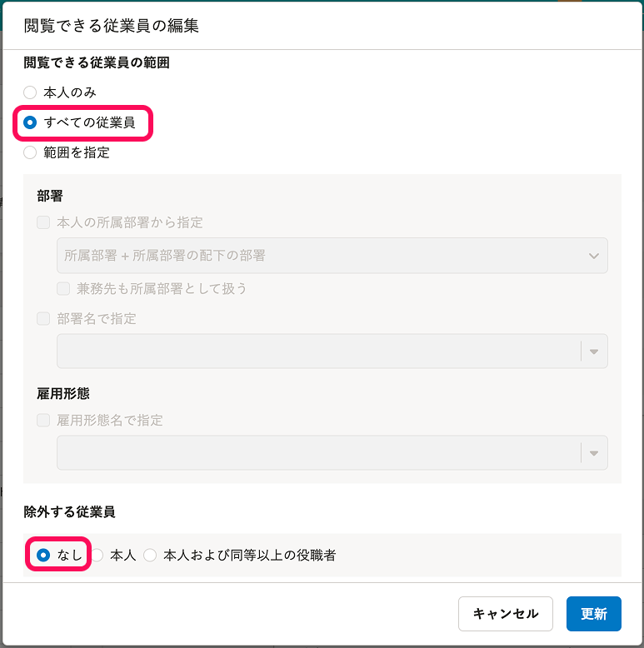Click the 閲覧できる従業員の編集 dialog title
Viewport: 644px width, 648px height.
pyautogui.click(x=111, y=26)
